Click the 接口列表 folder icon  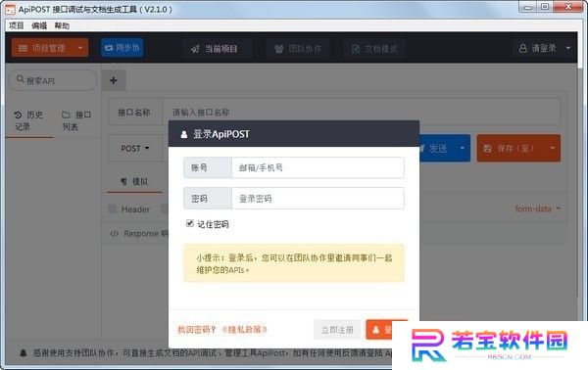66,115
